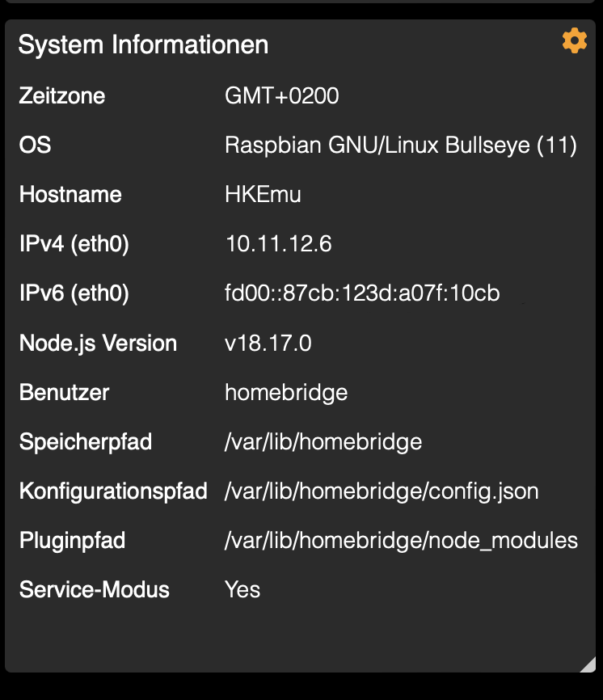Click the Raspbian GNU/Linux Bullseye OS value
The image size is (603, 700).
pos(400,145)
